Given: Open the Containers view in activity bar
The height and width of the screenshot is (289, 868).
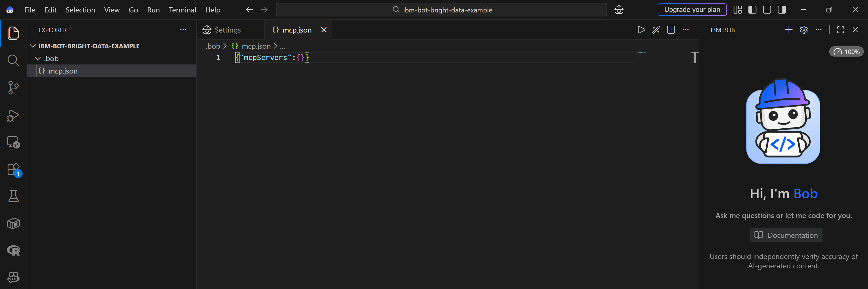Looking at the screenshot, I should point(13,223).
